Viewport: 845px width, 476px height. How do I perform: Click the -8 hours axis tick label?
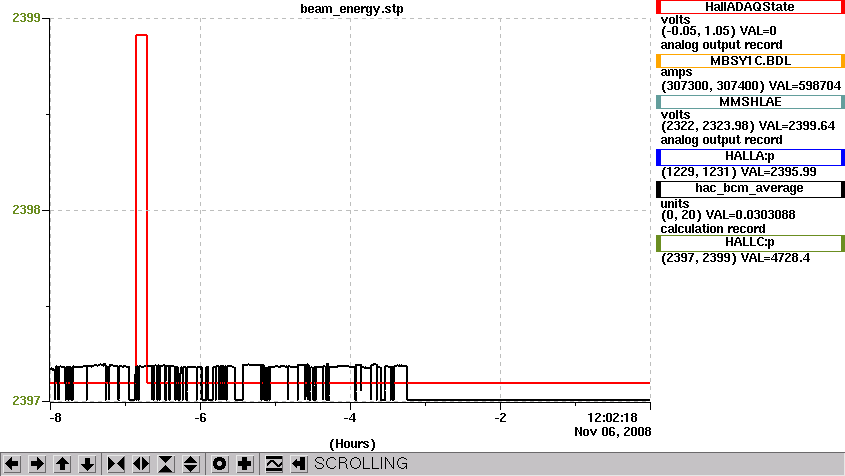55,418
